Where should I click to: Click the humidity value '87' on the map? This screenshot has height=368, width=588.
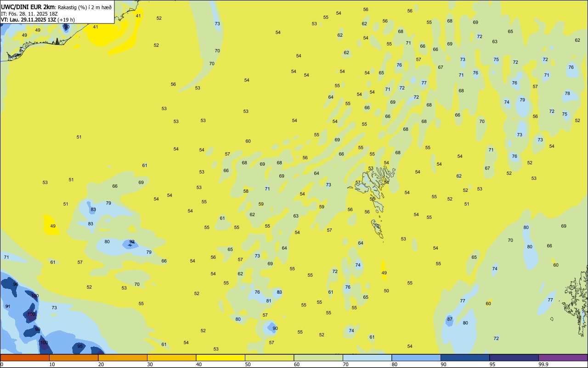[x=450, y=319]
